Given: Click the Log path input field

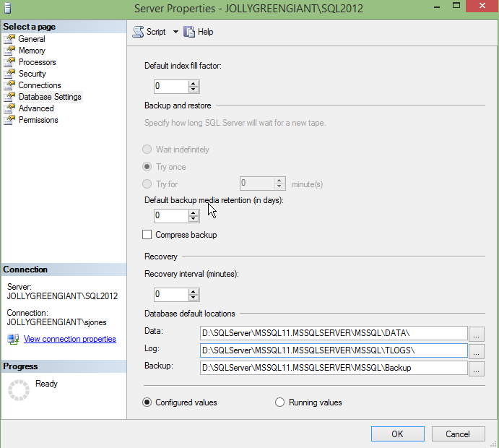Looking at the screenshot, I should point(334,350).
